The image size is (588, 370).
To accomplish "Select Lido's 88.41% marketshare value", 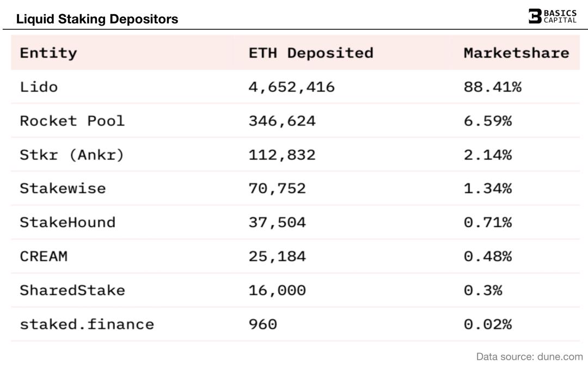I will [x=493, y=87].
